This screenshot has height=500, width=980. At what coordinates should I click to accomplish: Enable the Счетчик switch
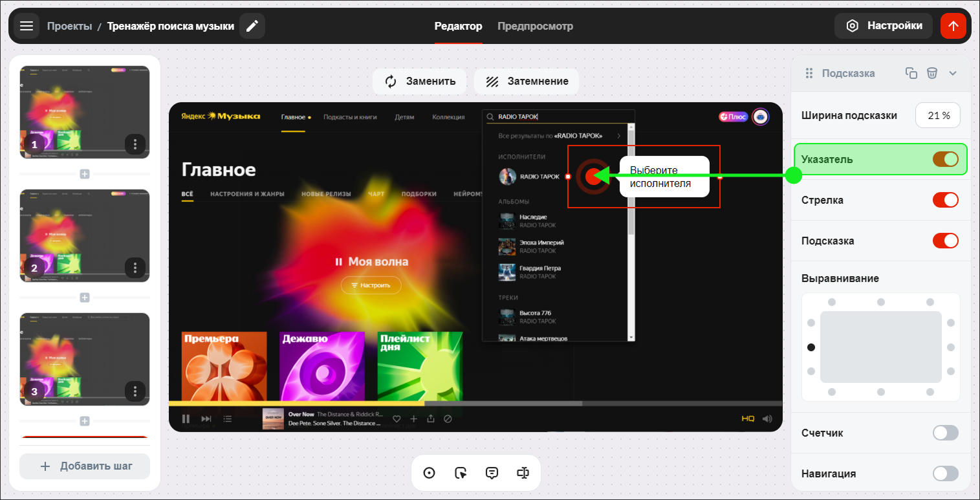[x=945, y=433]
